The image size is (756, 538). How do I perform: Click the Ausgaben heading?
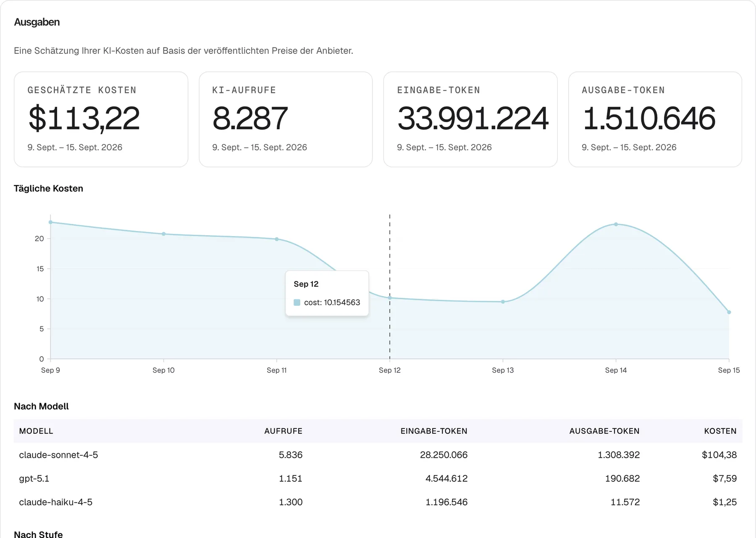pos(37,22)
